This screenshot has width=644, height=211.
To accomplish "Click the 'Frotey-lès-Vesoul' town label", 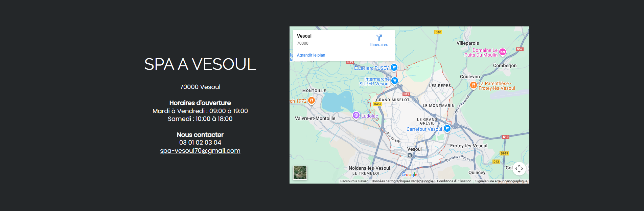I will 469,146.
